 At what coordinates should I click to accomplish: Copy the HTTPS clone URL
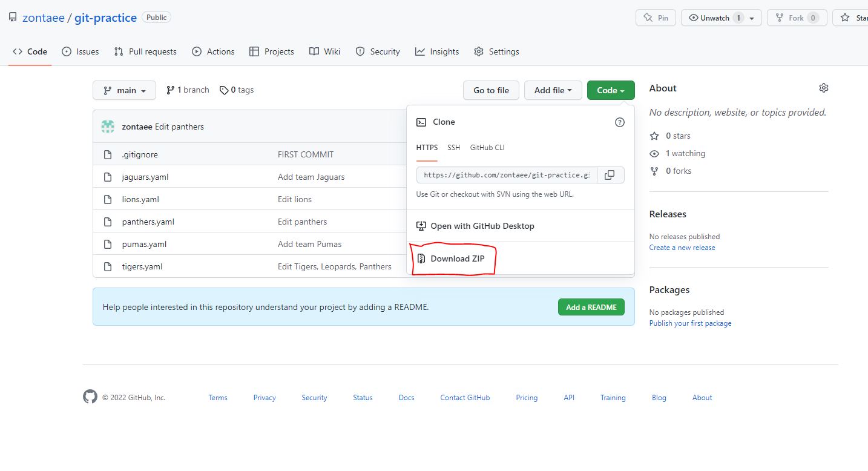pos(610,175)
